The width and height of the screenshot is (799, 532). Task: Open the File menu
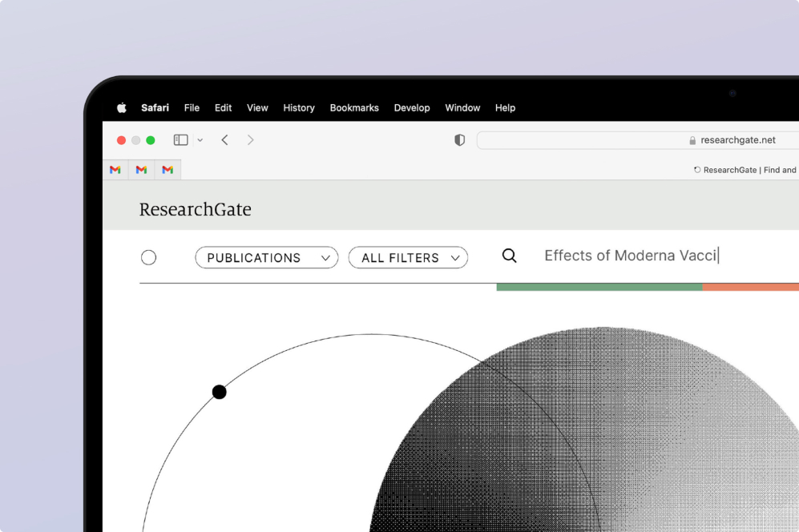coord(192,107)
